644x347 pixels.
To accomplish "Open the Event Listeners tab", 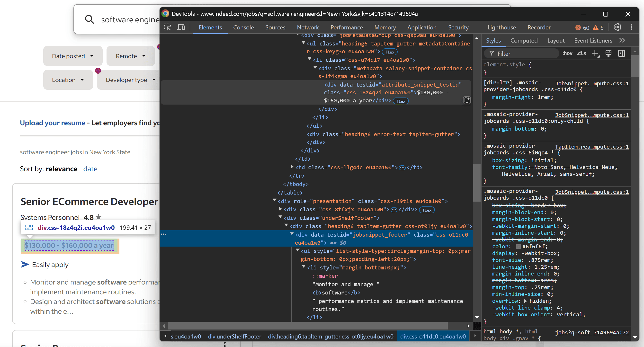I will coord(593,41).
